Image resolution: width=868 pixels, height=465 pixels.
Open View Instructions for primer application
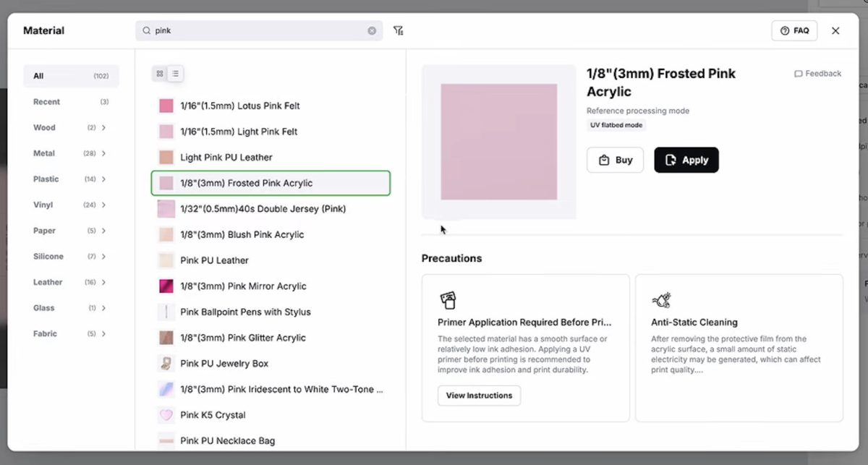point(479,396)
